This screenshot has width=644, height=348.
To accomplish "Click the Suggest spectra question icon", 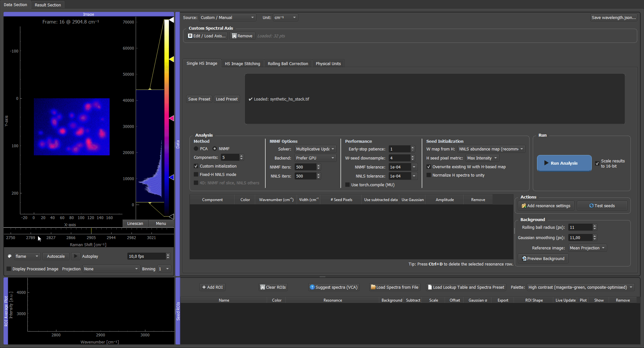I will coord(312,287).
